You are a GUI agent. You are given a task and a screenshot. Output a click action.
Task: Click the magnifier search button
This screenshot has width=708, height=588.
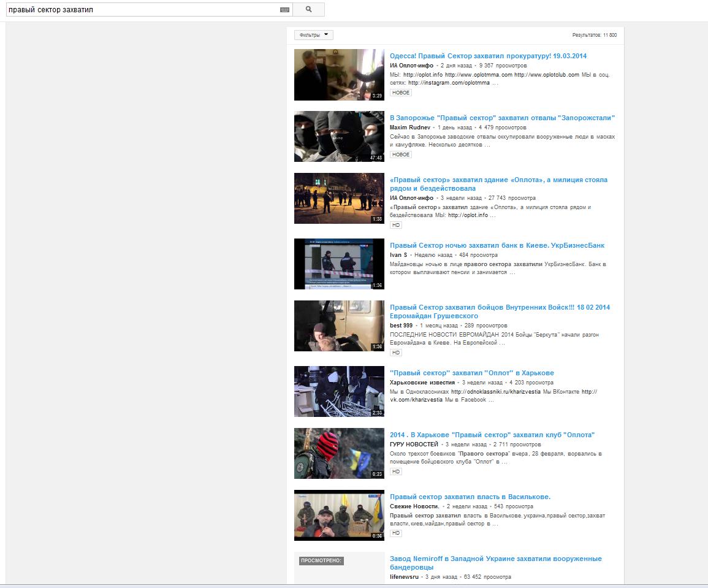tap(308, 9)
